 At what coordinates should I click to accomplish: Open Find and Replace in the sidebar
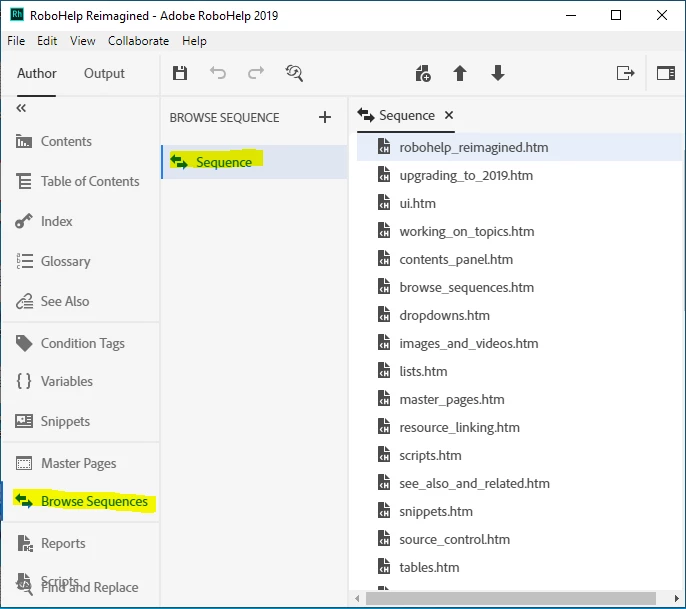point(90,588)
